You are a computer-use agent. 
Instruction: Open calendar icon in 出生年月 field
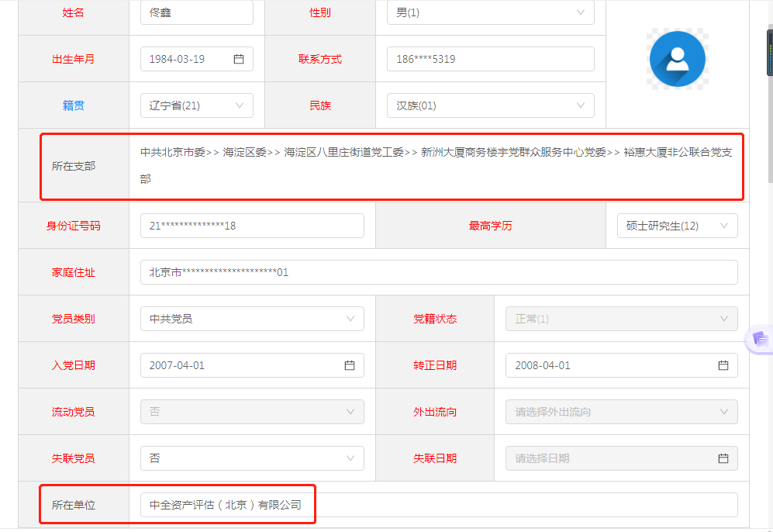(x=239, y=59)
